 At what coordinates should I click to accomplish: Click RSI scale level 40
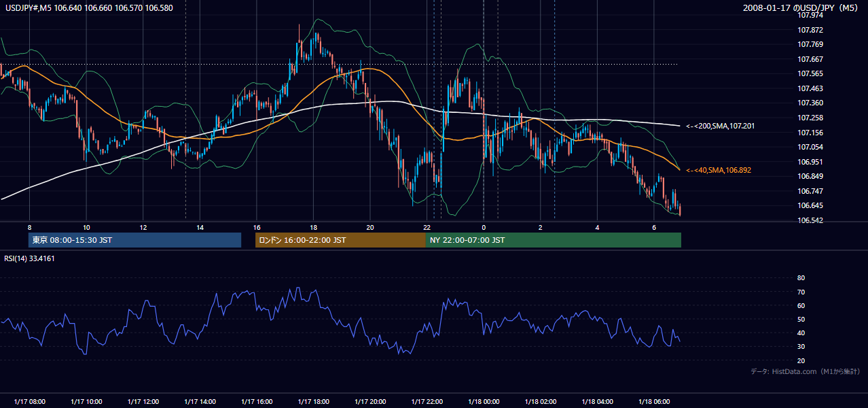coord(801,333)
